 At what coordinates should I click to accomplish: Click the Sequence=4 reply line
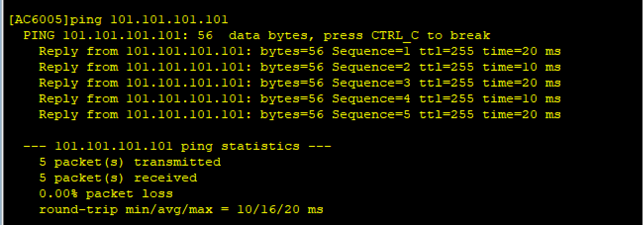point(300,99)
